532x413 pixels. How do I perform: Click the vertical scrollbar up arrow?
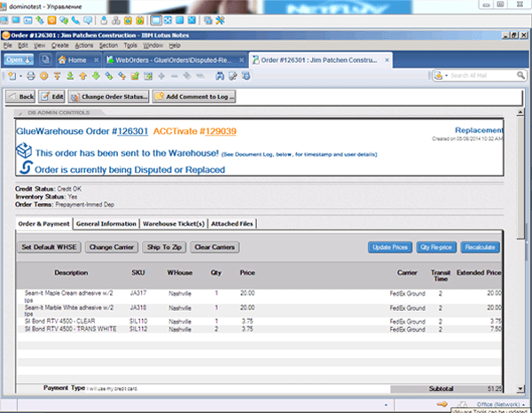pyautogui.click(x=520, y=113)
